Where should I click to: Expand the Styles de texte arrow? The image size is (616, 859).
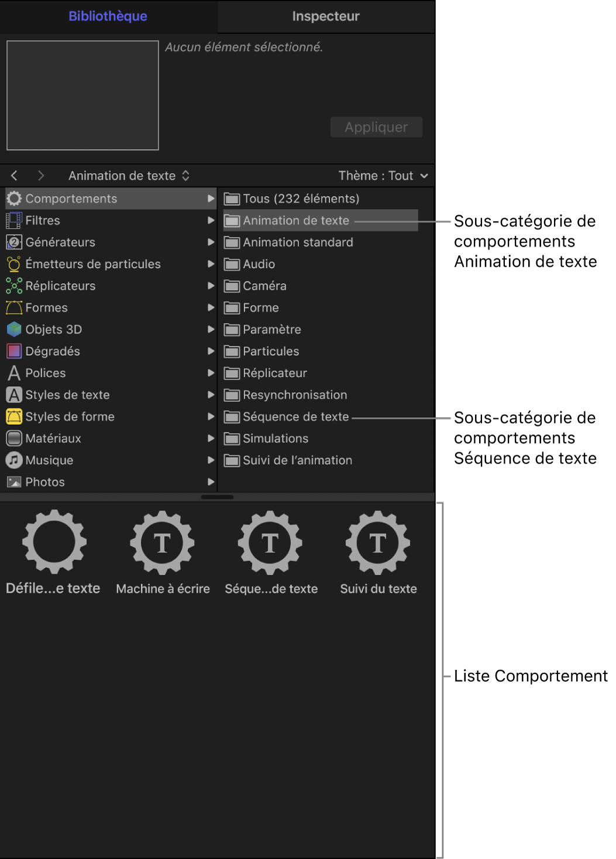pos(211,395)
